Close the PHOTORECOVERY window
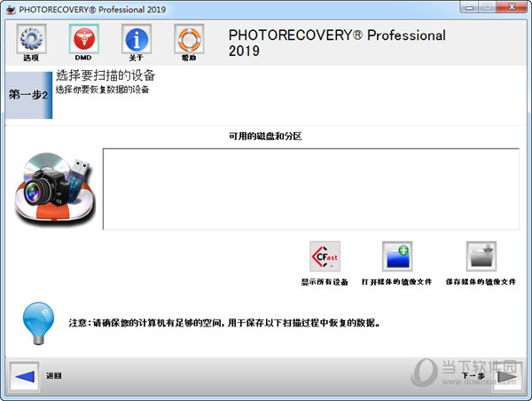 (x=512, y=7)
